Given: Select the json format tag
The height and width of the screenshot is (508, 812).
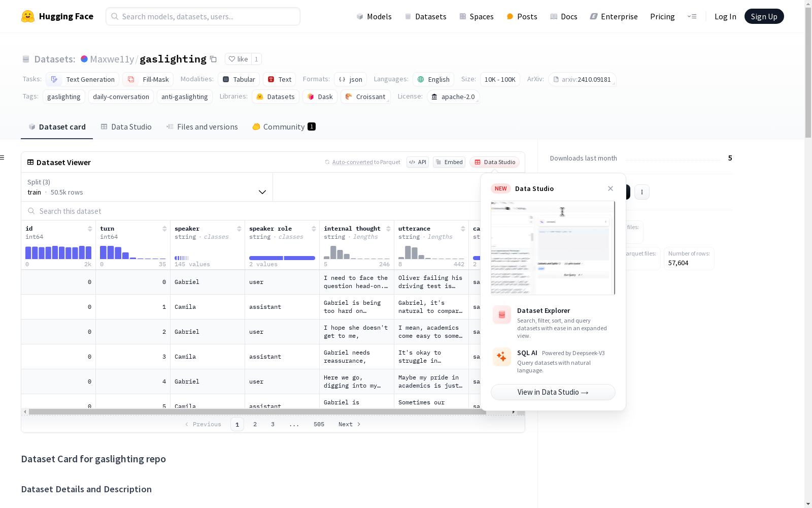Looking at the screenshot, I should (x=351, y=79).
